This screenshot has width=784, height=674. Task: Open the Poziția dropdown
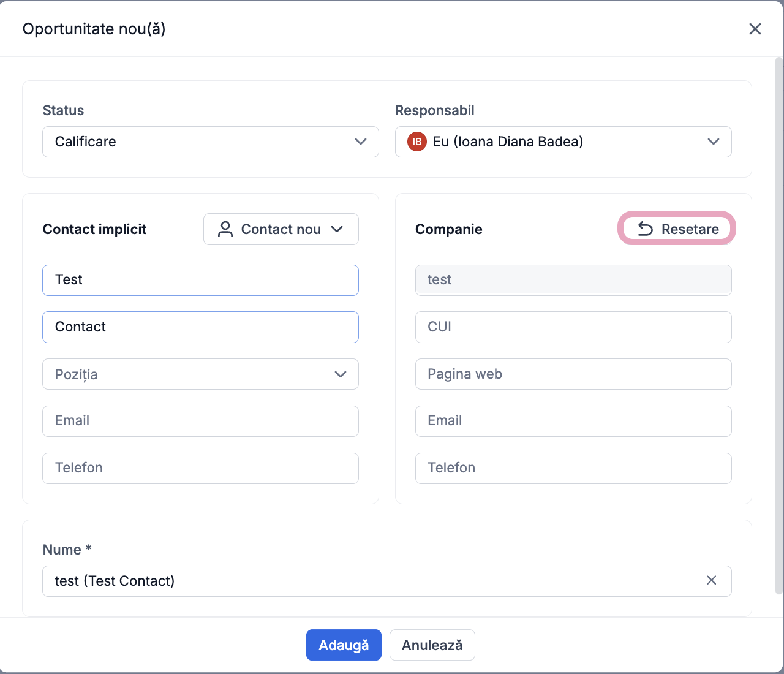click(200, 374)
